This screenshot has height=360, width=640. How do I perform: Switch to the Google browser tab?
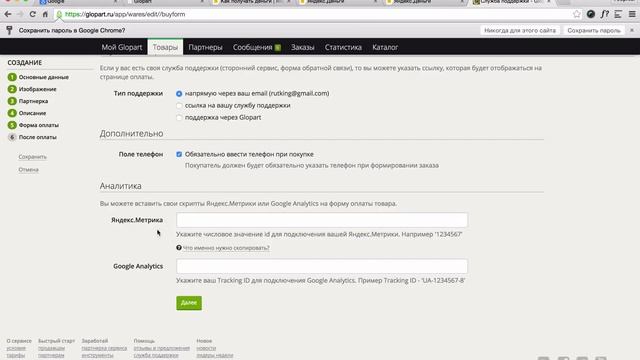(x=78, y=2)
